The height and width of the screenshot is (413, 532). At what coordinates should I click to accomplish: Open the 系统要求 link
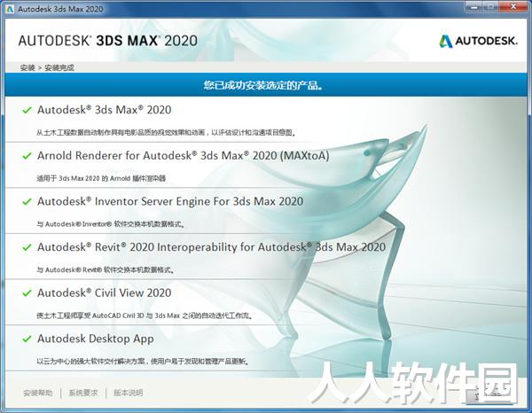click(83, 393)
